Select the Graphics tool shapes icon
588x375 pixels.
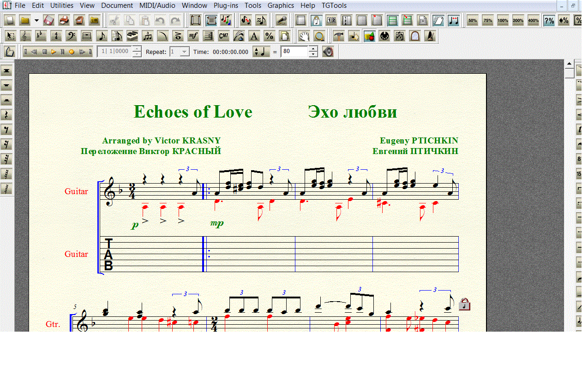coord(369,36)
